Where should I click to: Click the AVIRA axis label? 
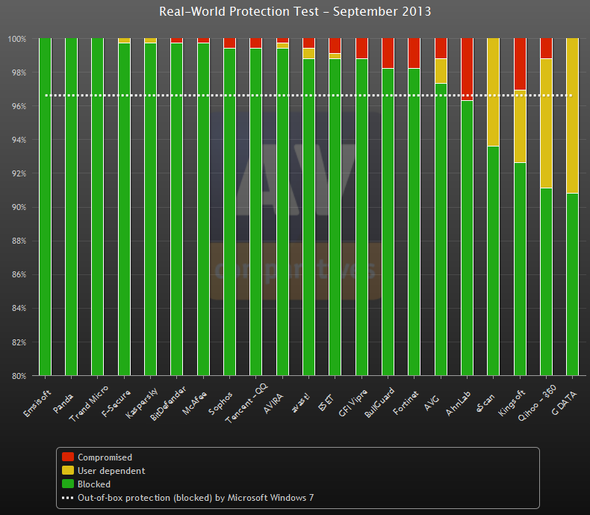273,403
